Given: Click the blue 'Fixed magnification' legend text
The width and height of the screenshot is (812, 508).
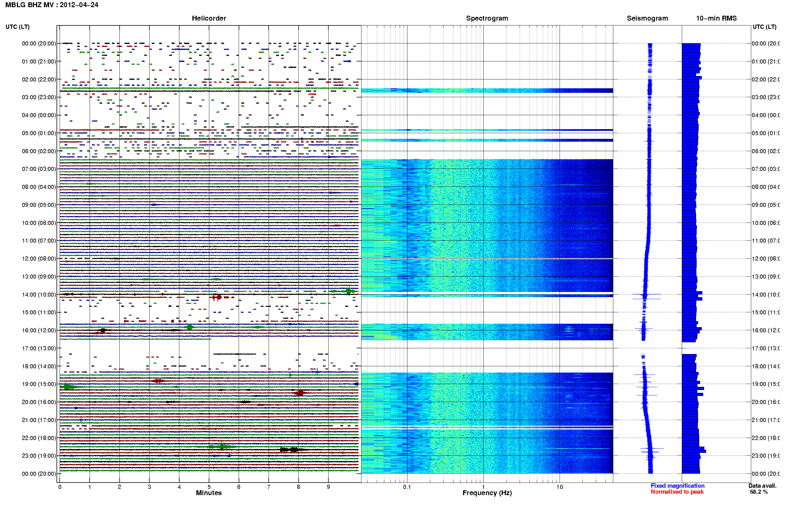Looking at the screenshot, I should click(678, 486).
